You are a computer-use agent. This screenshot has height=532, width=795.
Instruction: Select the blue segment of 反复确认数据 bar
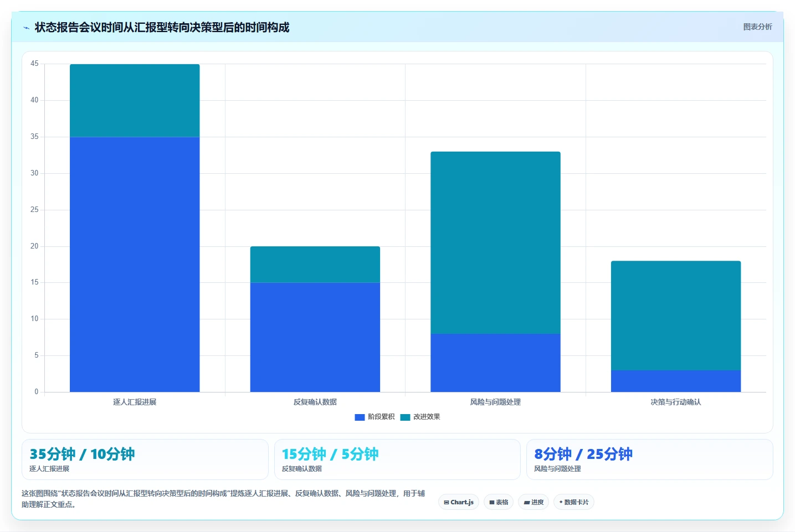(315, 337)
